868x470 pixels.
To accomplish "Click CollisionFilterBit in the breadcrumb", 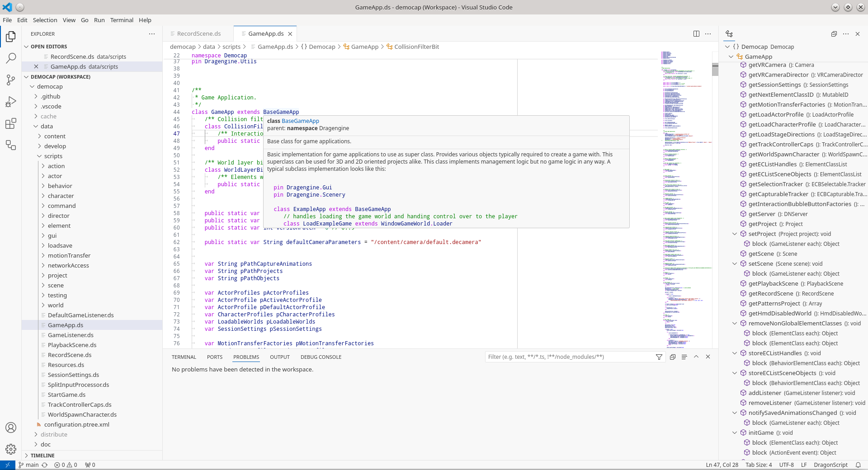I will (416, 47).
